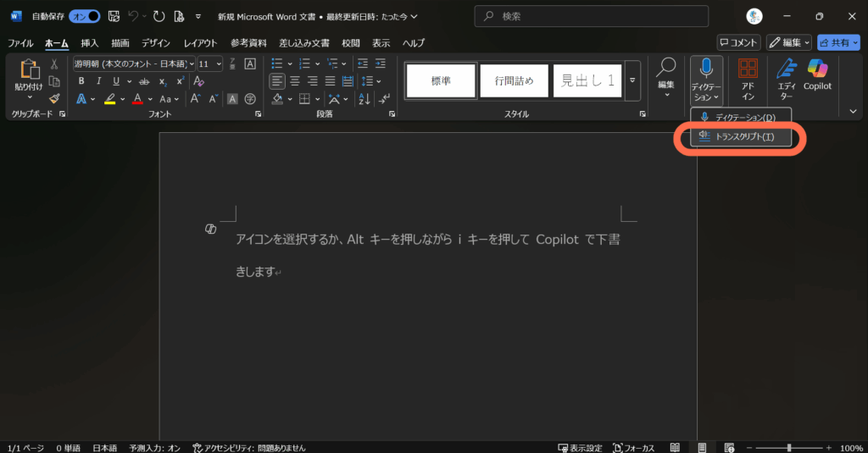Decrease font size with the smaller A icon
The height and width of the screenshot is (453, 868).
[x=213, y=99]
